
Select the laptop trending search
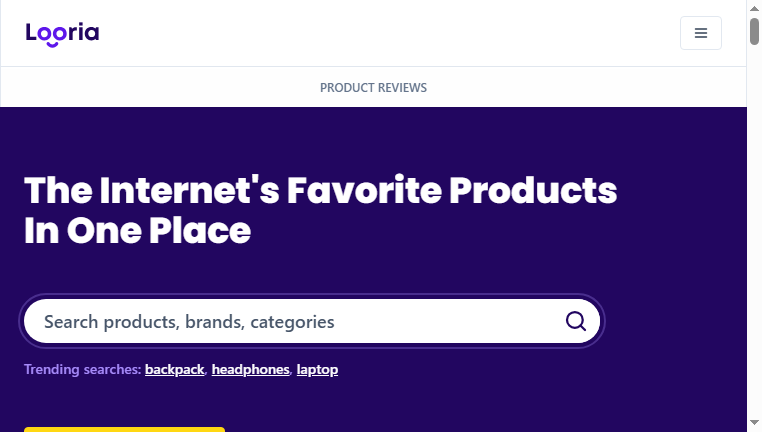(317, 369)
